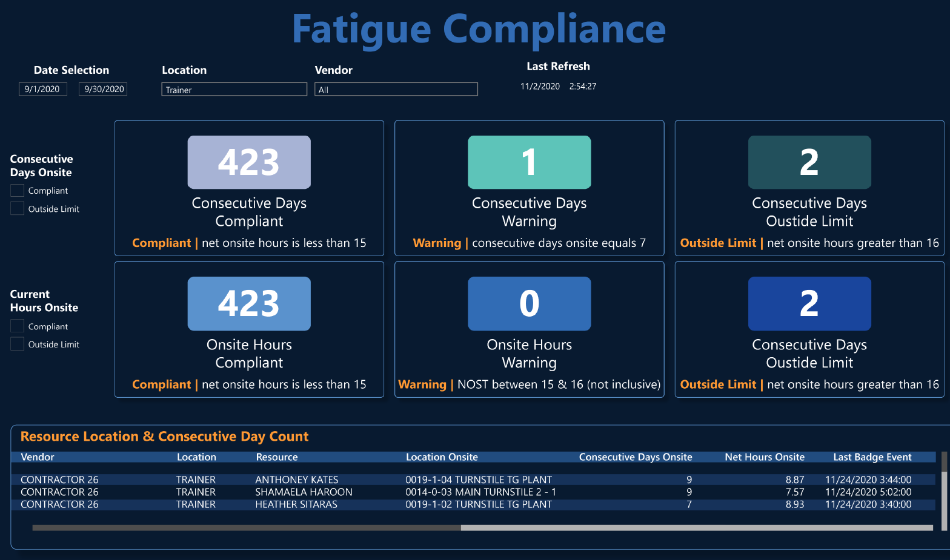The image size is (950, 560).
Task: Sort table by Net Hours Onsite header
Action: (x=765, y=457)
